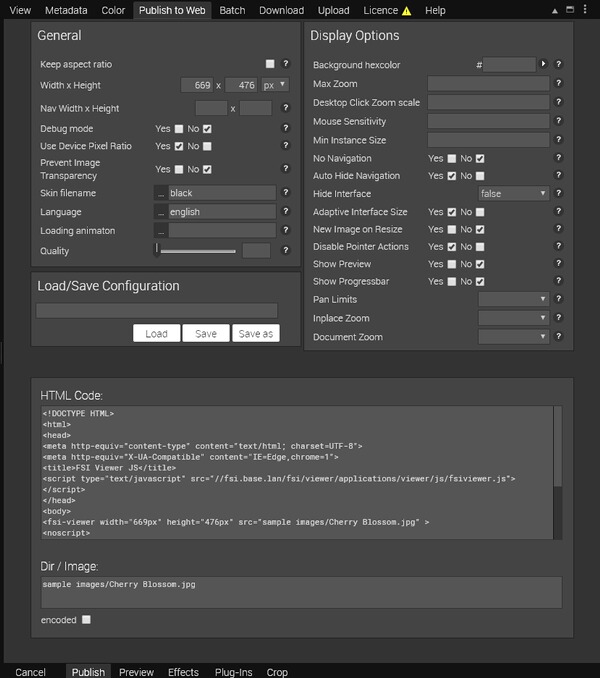Viewport: 600px width, 678px height.
Task: Open help for Prevent Image Transparency
Action: 285,168
